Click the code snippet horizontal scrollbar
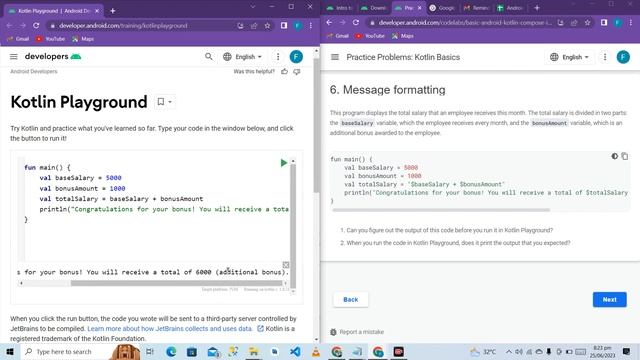The height and width of the screenshot is (360, 640). (x=441, y=210)
